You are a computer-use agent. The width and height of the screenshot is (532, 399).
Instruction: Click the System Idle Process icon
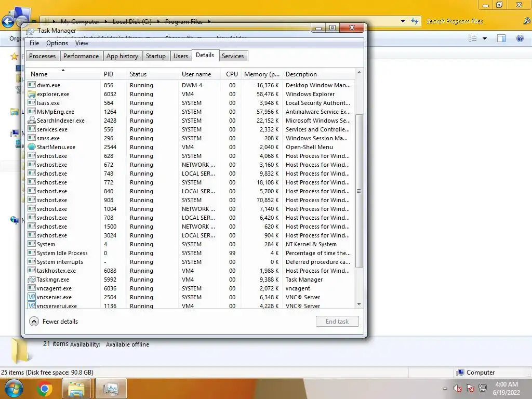(x=32, y=253)
